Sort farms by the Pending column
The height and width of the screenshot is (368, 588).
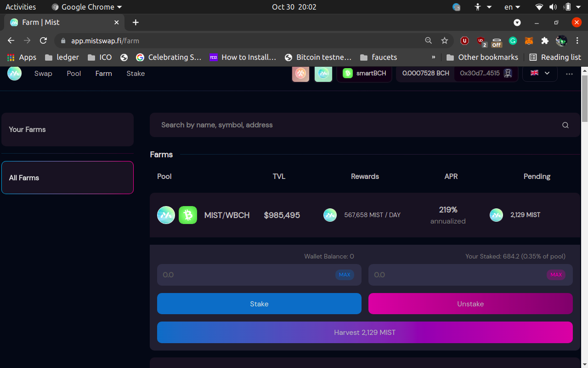click(x=537, y=177)
